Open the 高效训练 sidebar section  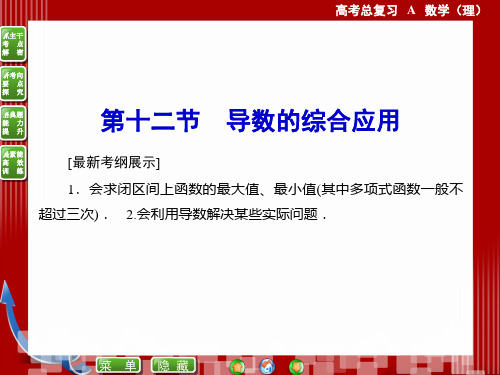(x=13, y=163)
